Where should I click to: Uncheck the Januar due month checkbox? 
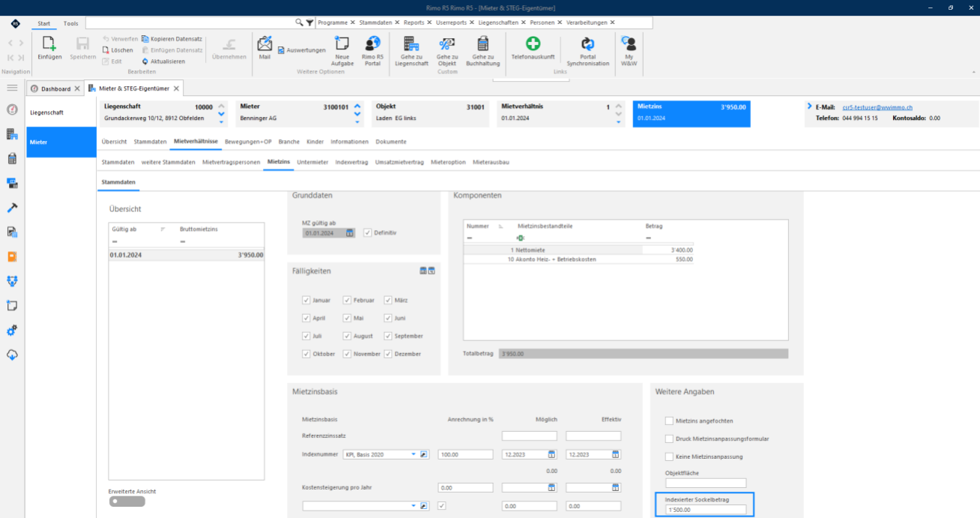306,300
